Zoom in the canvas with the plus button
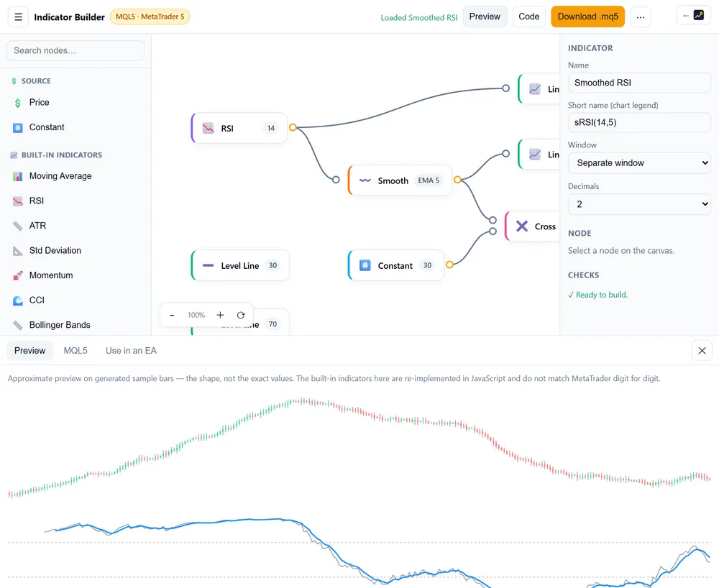Viewport: 719px width, 588px height. click(220, 315)
